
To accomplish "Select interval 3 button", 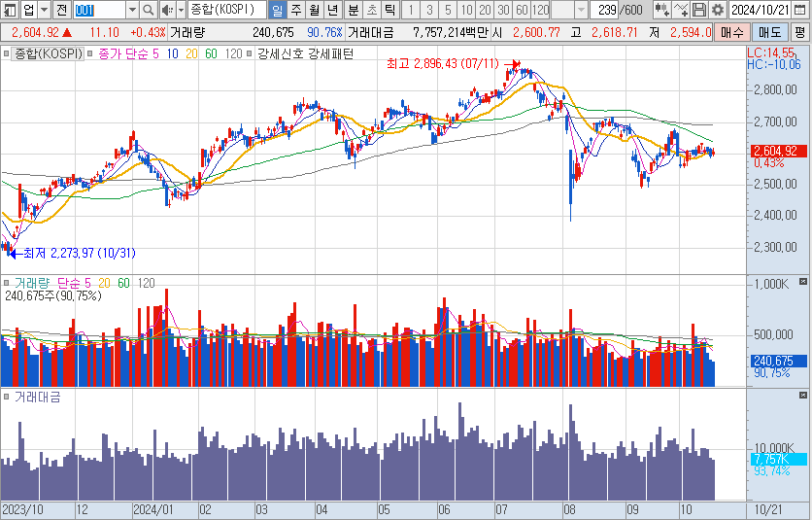I will pyautogui.click(x=429, y=10).
